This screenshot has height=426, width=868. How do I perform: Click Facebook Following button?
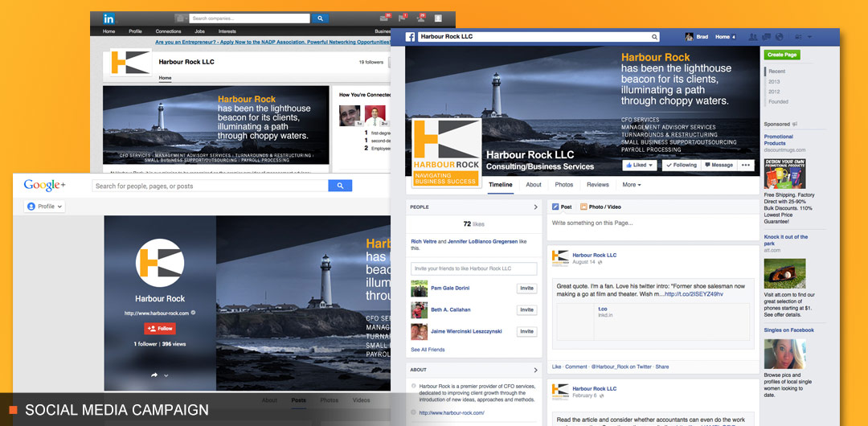pos(681,165)
